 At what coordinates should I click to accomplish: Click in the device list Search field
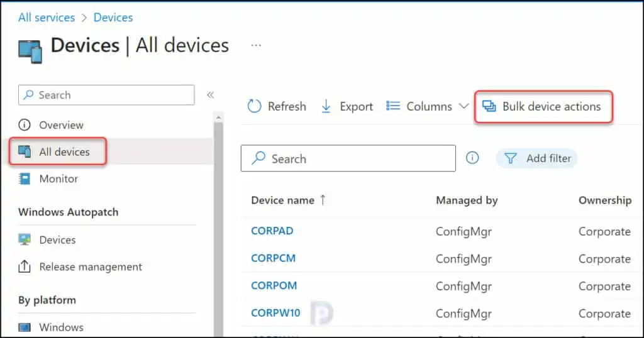click(348, 158)
